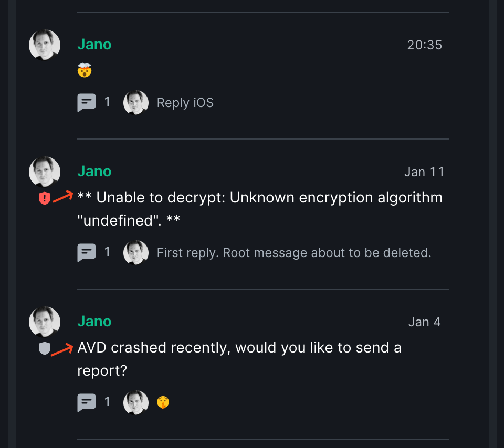Click the thread avatar under the decryption error message

click(135, 252)
